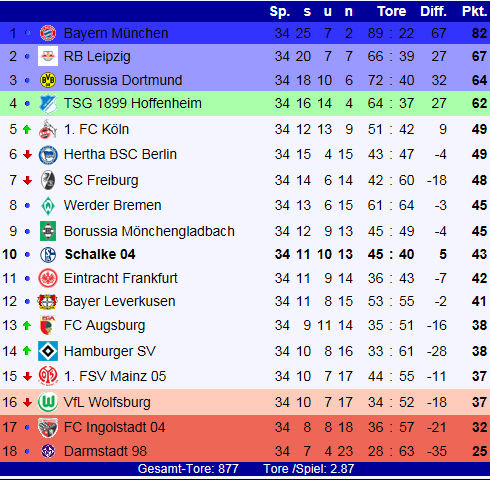Open the Borussia Mönchengladbach team link
This screenshot has height=480, width=490.
(x=149, y=231)
